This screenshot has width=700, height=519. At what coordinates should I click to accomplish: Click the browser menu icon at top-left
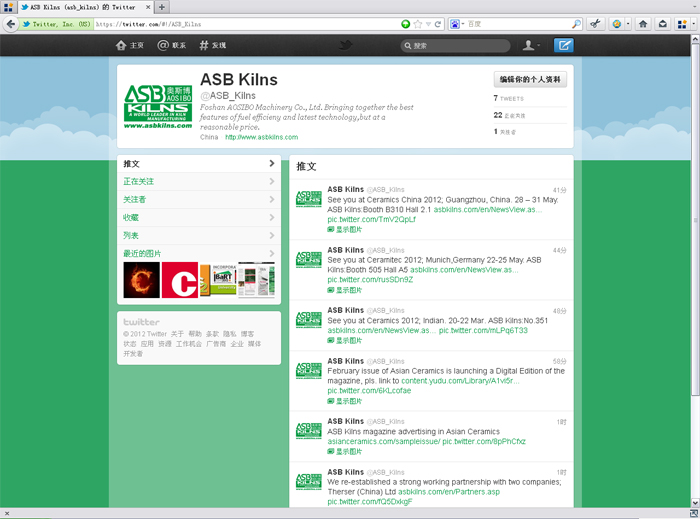click(8, 7)
